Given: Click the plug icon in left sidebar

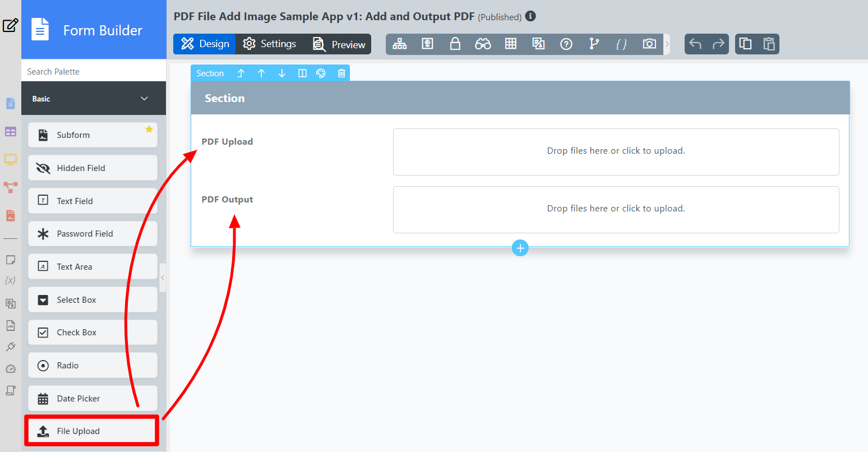Looking at the screenshot, I should (10, 347).
